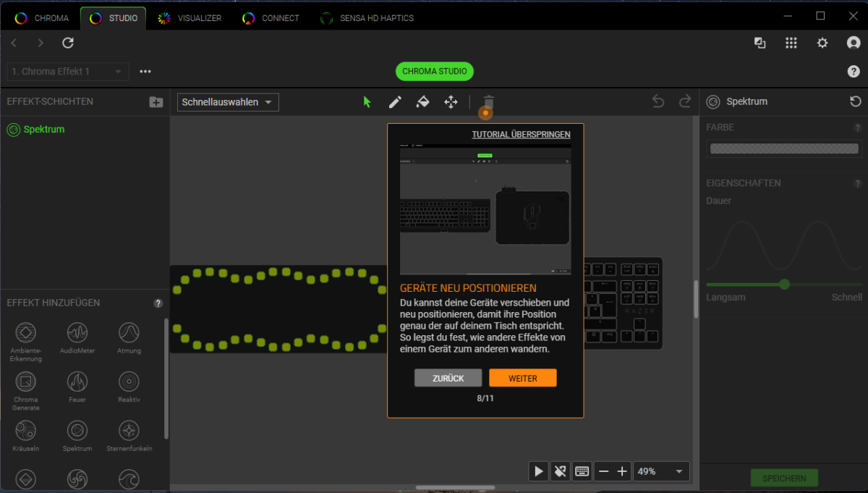Click the refresh icon

[68, 43]
